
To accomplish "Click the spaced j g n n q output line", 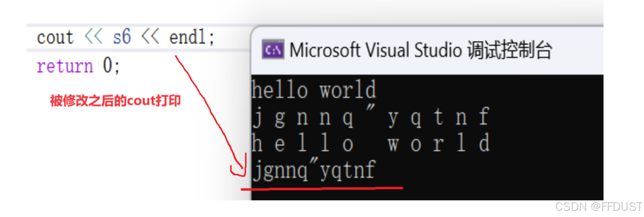I will click(371, 117).
